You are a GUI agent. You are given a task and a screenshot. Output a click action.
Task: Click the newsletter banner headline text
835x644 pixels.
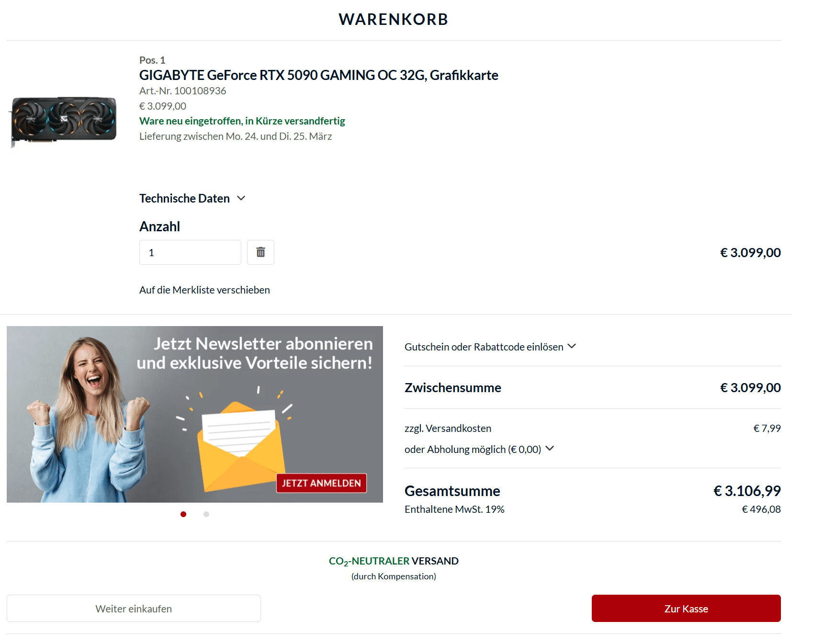tap(255, 353)
